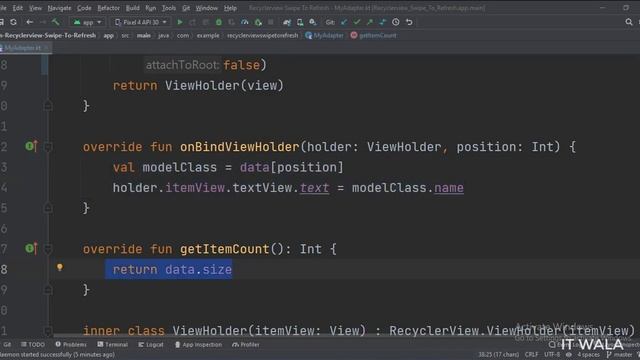Click the CRLF line separator in status bar

pos(531,354)
